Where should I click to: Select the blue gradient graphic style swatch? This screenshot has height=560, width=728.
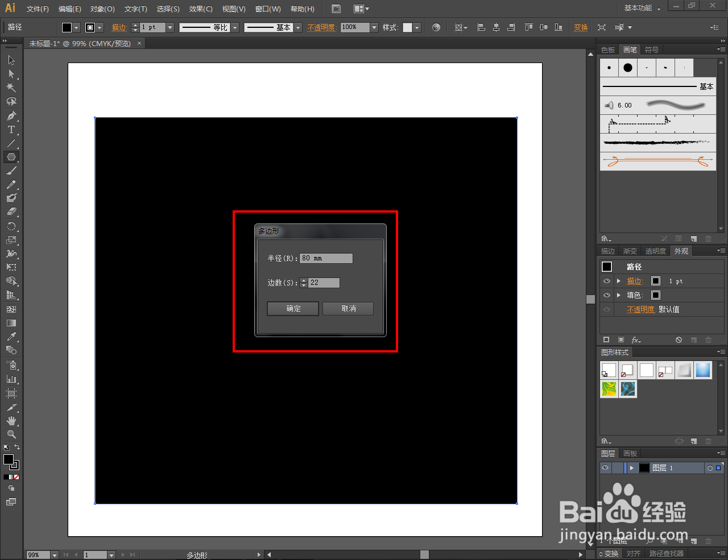click(x=703, y=370)
